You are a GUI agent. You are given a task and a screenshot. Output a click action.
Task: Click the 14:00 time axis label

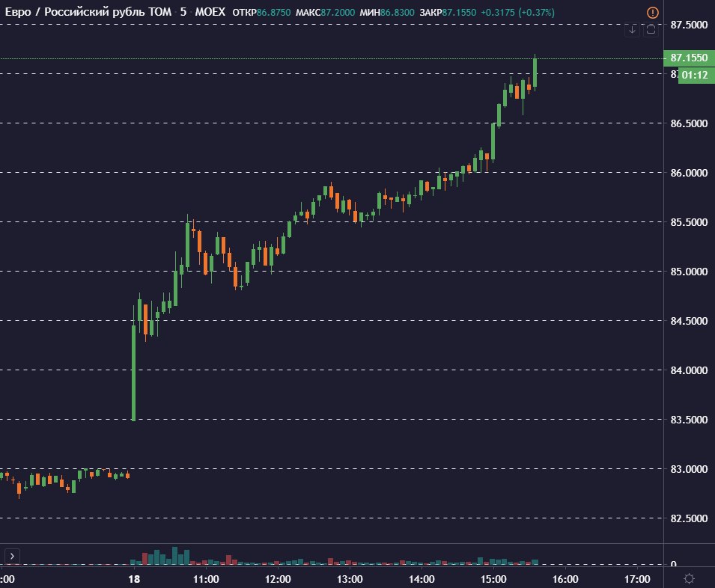coord(422,579)
